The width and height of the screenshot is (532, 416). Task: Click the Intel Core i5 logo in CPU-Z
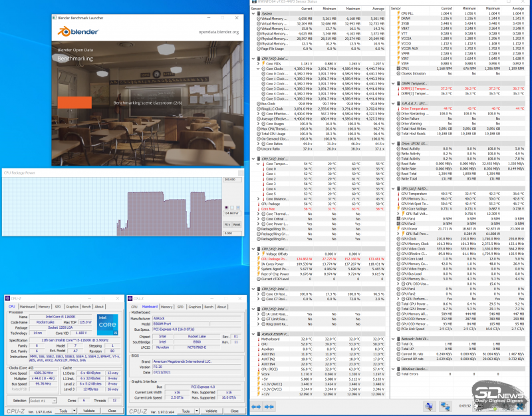(x=108, y=325)
